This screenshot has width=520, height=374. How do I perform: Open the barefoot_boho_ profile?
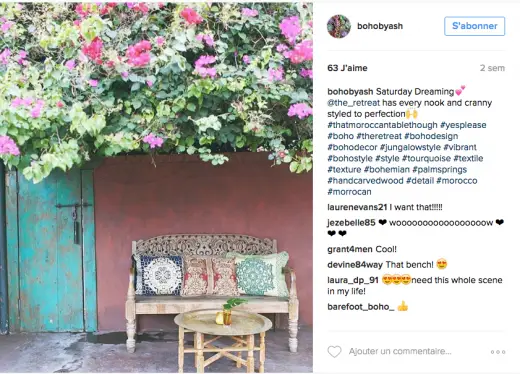point(361,307)
